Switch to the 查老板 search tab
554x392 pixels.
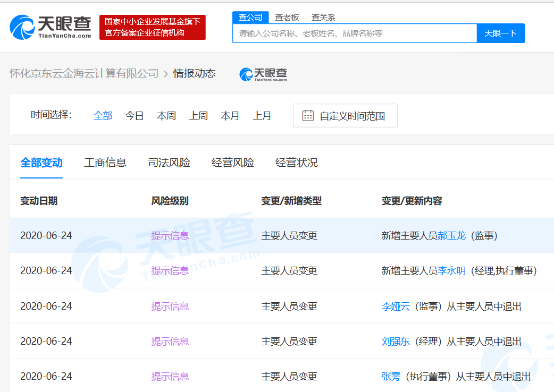(x=287, y=18)
